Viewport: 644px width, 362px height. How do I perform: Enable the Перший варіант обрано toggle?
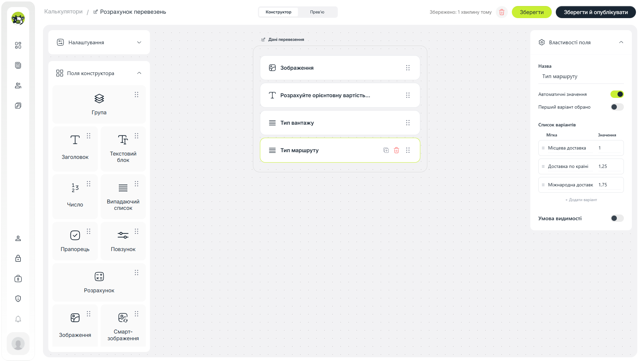617,107
